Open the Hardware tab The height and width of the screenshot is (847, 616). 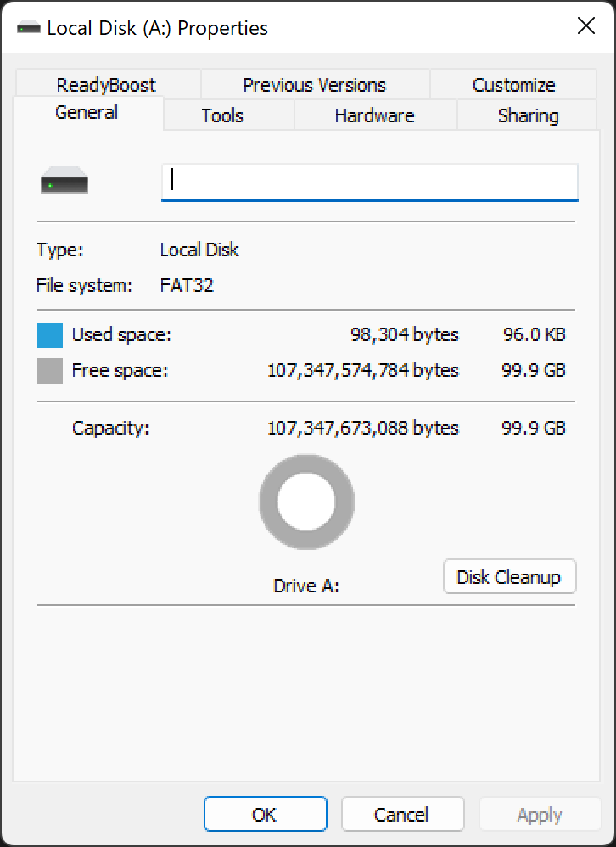coord(375,115)
